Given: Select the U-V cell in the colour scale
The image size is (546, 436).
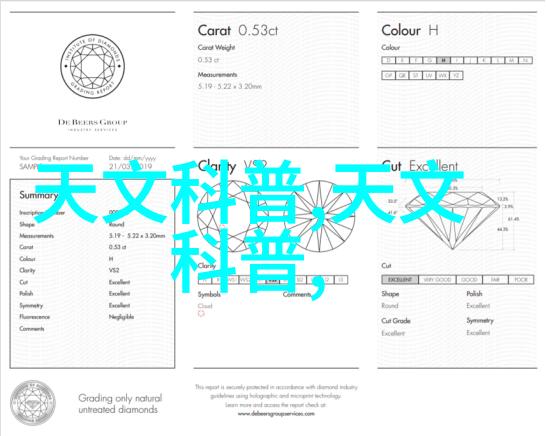Looking at the screenshot, I should click(429, 75).
